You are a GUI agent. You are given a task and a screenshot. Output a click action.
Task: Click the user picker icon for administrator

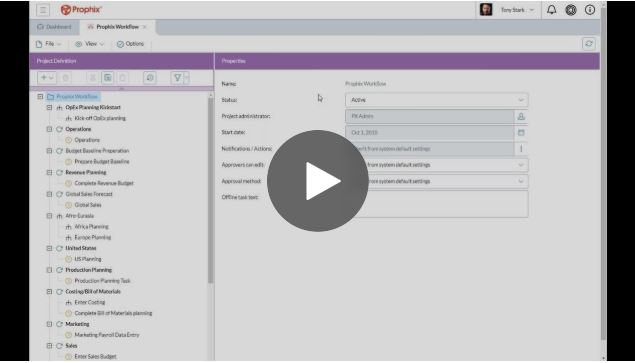[x=521, y=116]
